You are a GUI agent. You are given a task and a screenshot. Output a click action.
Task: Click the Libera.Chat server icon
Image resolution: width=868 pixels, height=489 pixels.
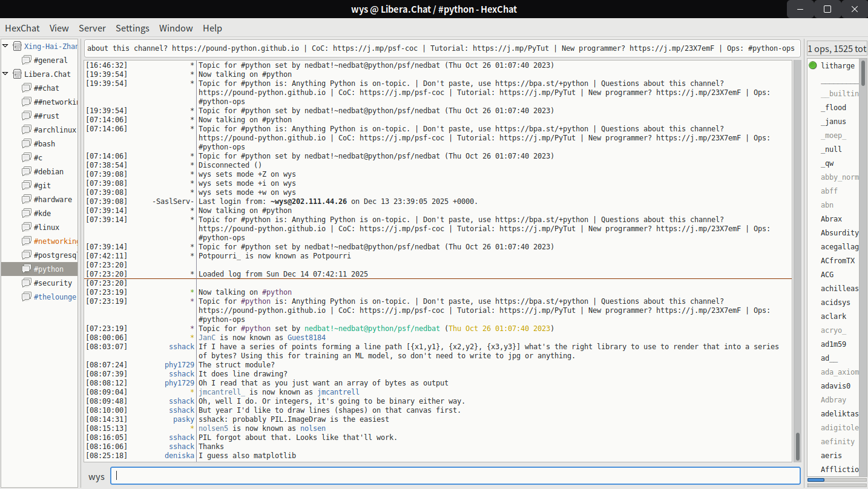pyautogui.click(x=17, y=74)
